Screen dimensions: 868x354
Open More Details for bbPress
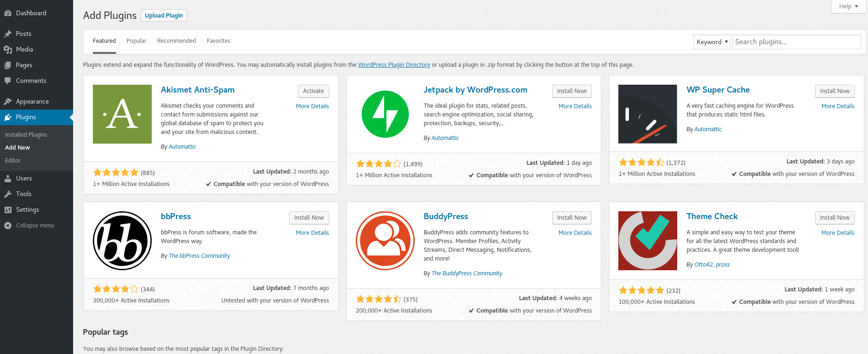coord(313,233)
